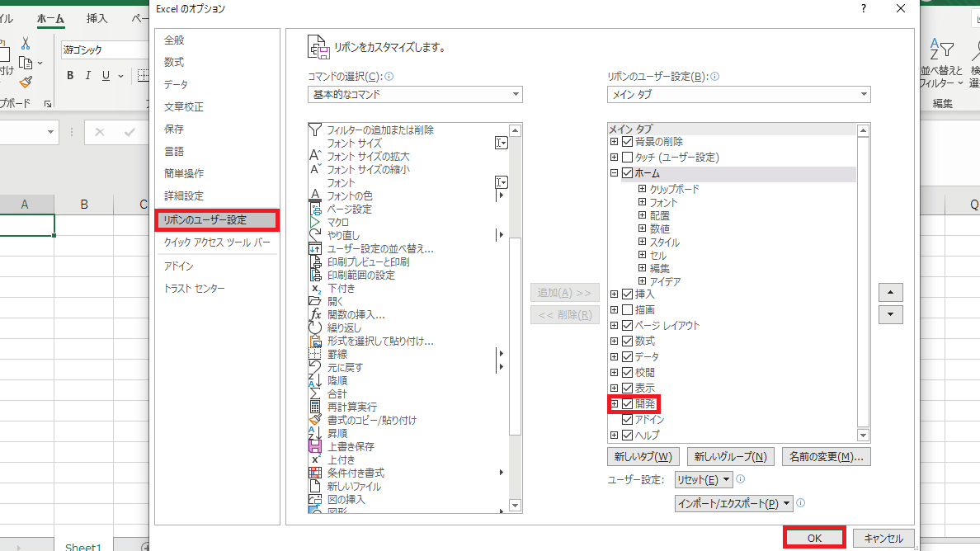Screen dimensions: 980x551
Task: Select フォント サイズの縮小 command
Action: click(x=368, y=169)
